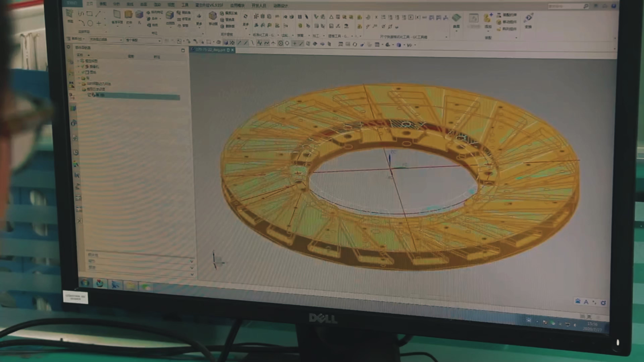The width and height of the screenshot is (644, 362).
Task: Click the blue Help question mark icon
Action: (x=613, y=6)
